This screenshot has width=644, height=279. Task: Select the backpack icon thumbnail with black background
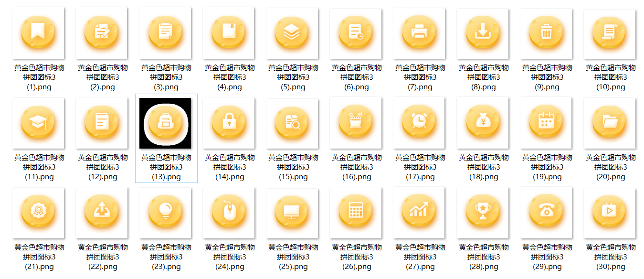coord(165,123)
